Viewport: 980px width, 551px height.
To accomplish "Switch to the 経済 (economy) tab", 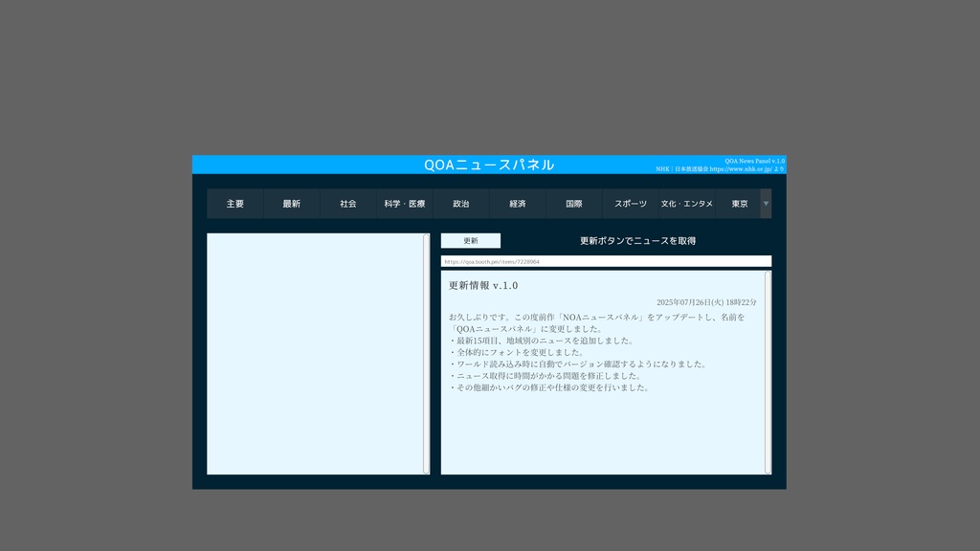I will pyautogui.click(x=516, y=203).
